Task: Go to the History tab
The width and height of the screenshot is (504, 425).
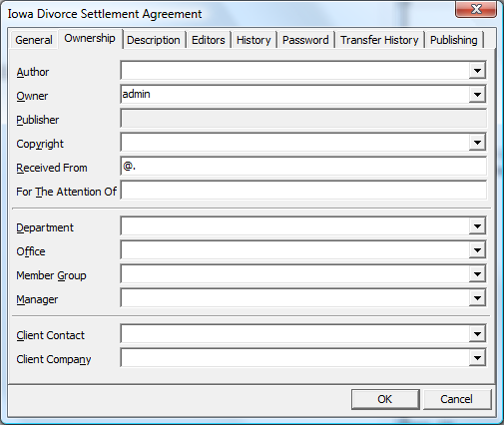Action: click(253, 40)
